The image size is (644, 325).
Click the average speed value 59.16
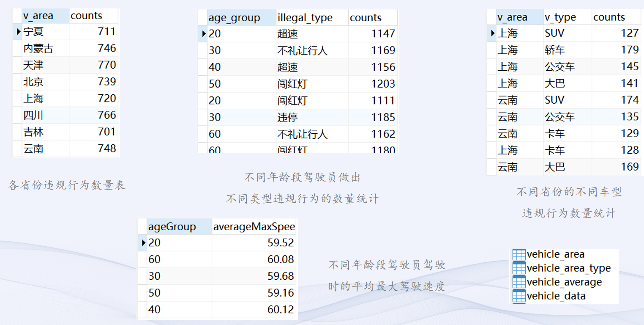click(281, 293)
